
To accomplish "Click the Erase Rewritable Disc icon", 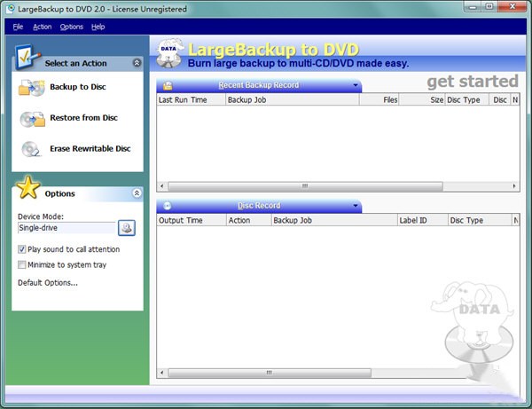I will pos(31,149).
